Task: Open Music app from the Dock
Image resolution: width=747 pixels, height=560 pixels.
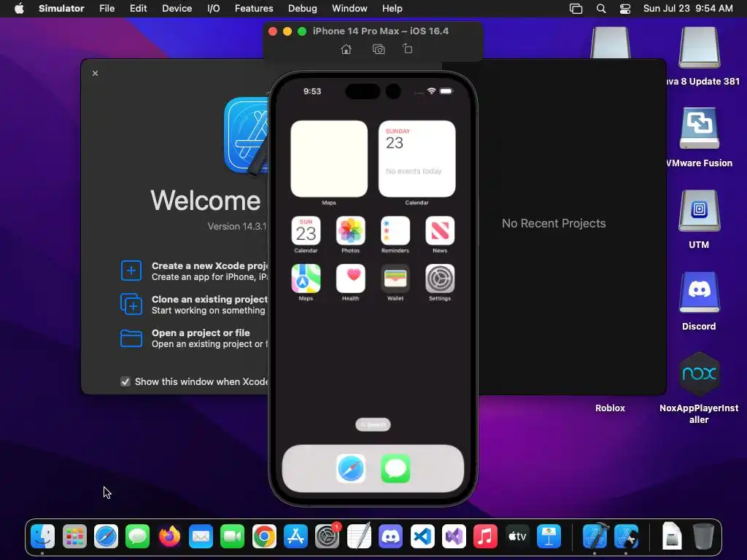Action: pos(485,537)
